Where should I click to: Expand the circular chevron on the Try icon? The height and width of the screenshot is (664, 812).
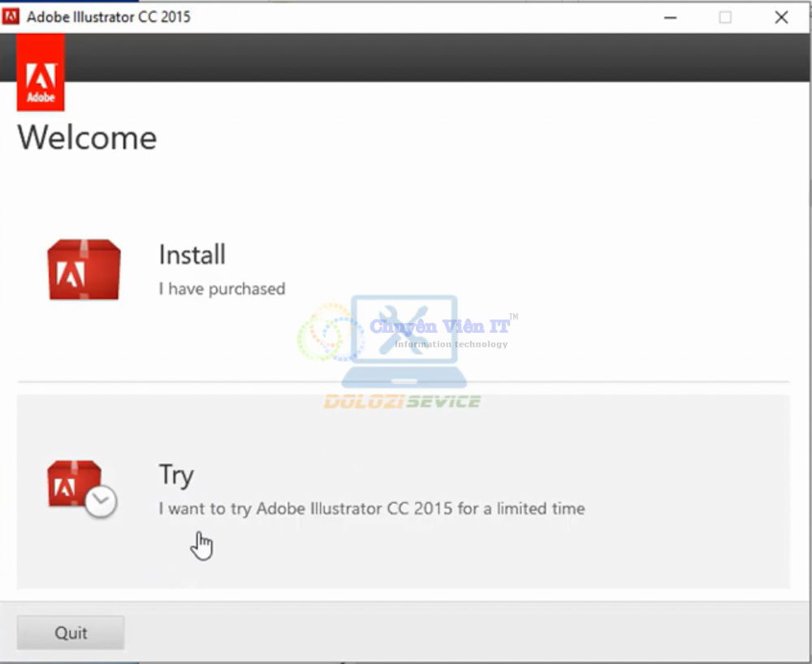[100, 500]
